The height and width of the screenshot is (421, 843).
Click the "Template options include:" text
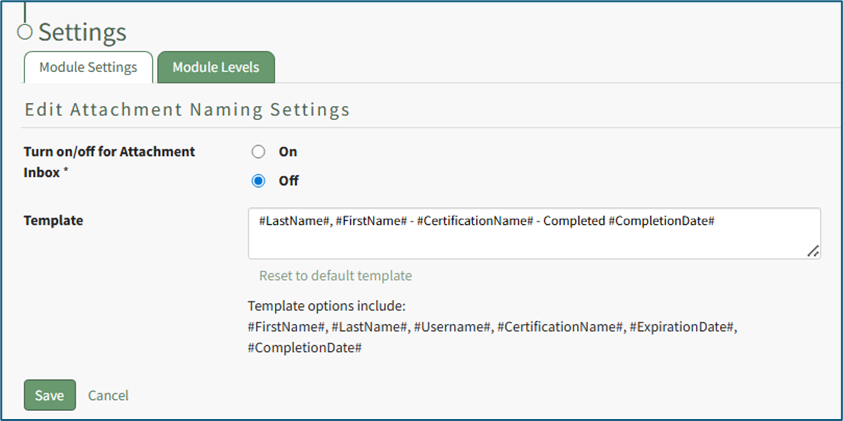pos(326,306)
